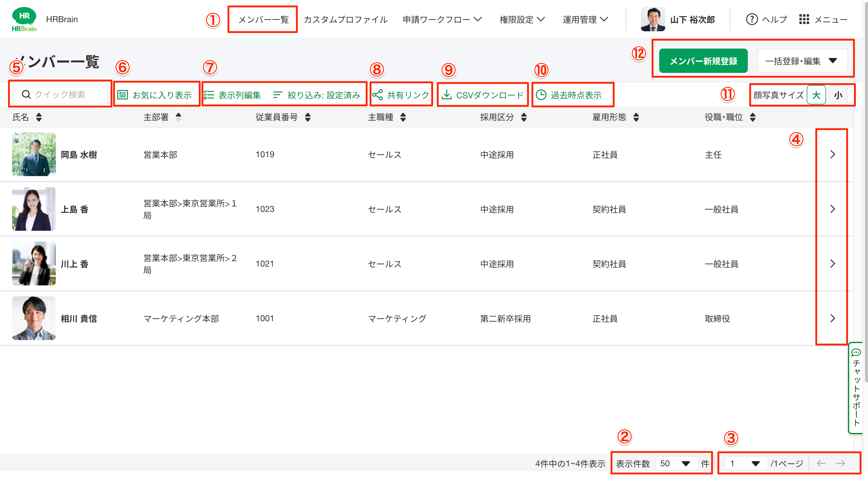
Task: Open チャットサポート side tab
Action: tap(856, 388)
